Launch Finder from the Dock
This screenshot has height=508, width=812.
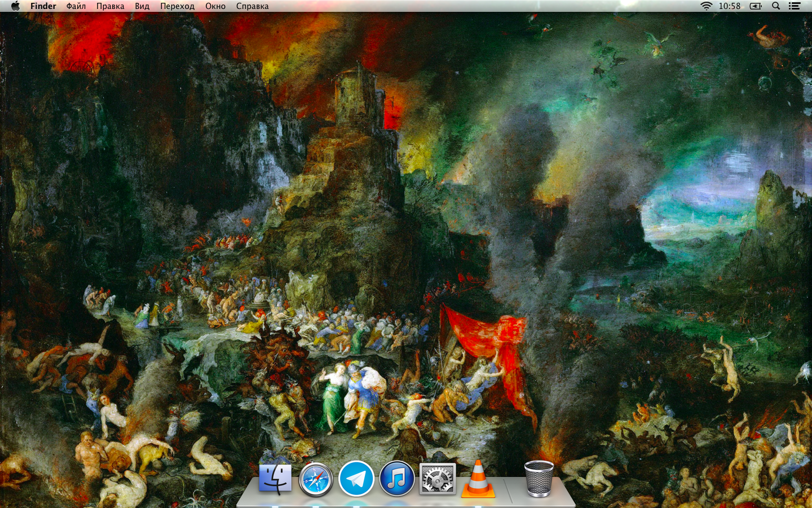click(275, 478)
